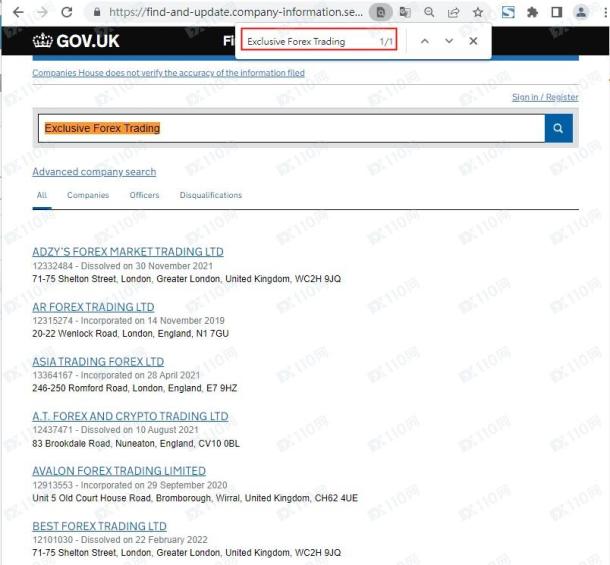Click the company search input field
The image size is (610, 565).
[x=291, y=128]
